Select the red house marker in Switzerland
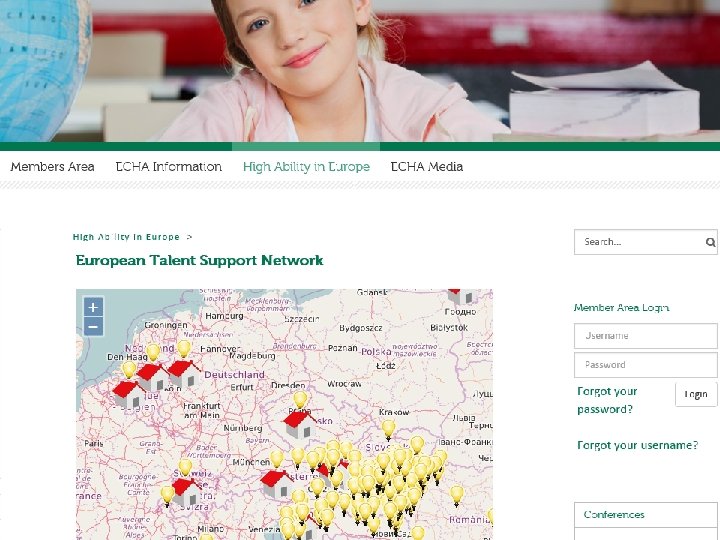Viewport: 720px width, 540px height. (186, 491)
